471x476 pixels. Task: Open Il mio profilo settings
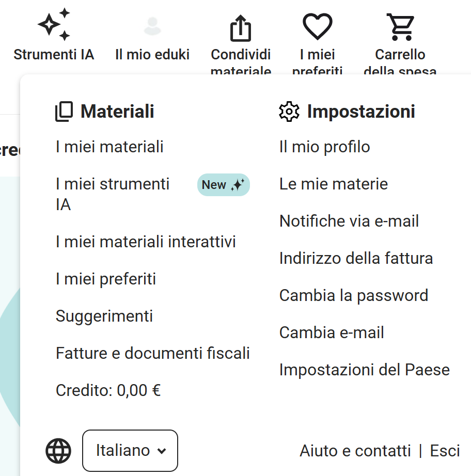(324, 147)
